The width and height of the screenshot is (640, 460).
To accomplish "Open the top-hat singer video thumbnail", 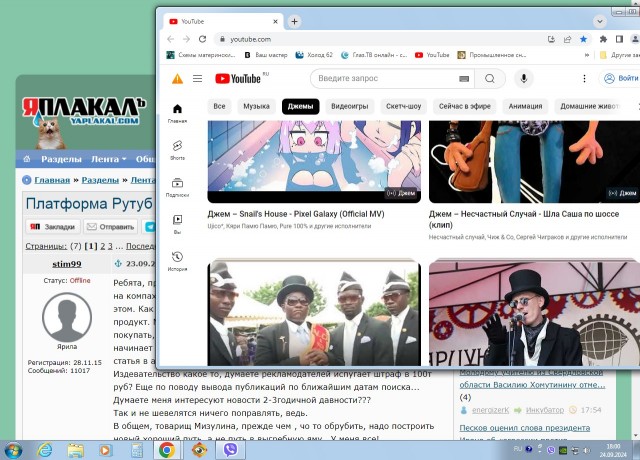I will coord(534,312).
